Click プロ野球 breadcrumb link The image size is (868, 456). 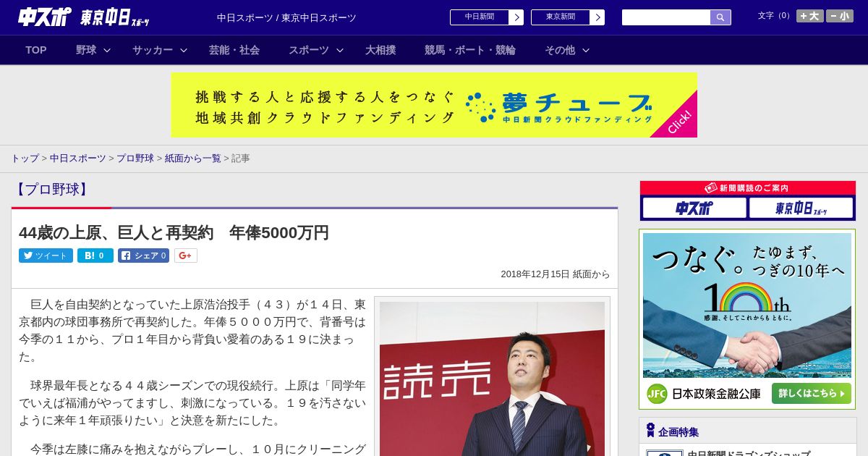(x=135, y=158)
